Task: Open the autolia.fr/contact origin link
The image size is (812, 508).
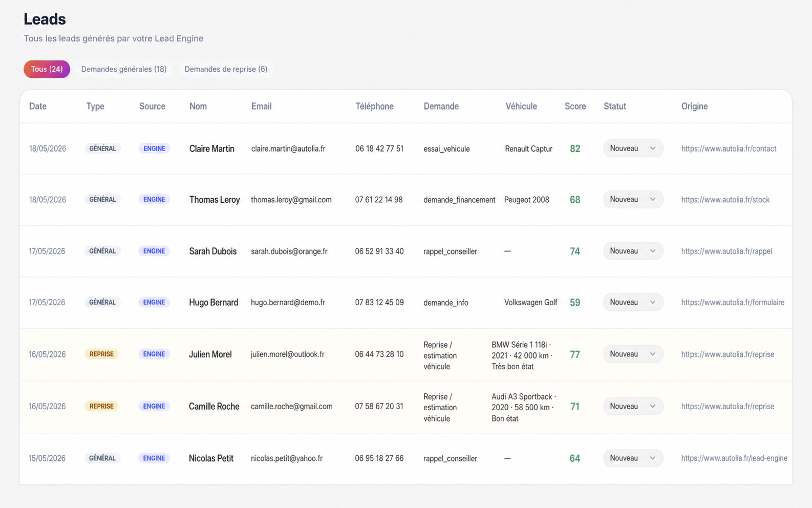Action: 729,149
